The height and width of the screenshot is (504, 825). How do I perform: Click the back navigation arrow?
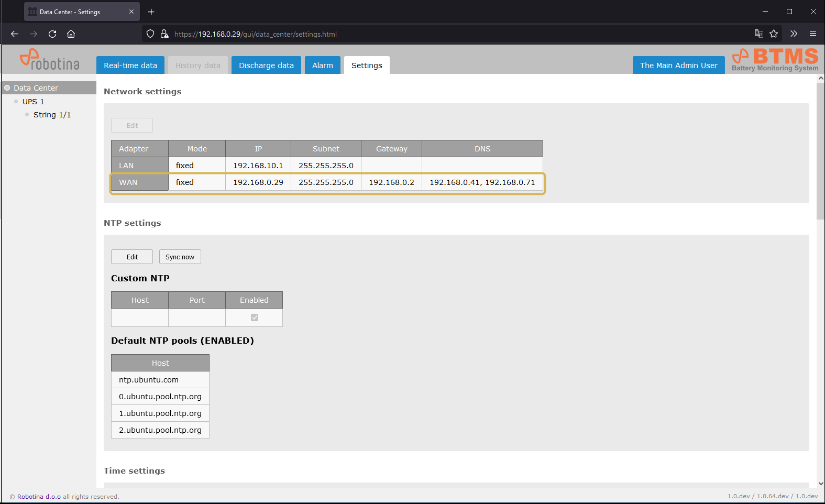click(15, 34)
